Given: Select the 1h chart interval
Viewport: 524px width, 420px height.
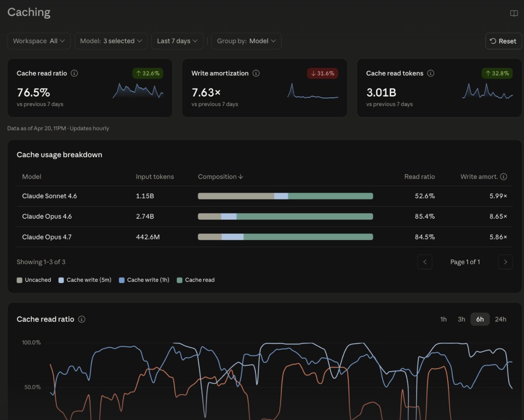Looking at the screenshot, I should tap(443, 319).
